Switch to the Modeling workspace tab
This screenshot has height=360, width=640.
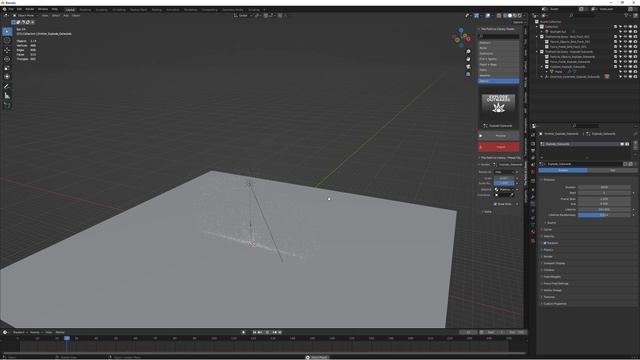[85, 9]
